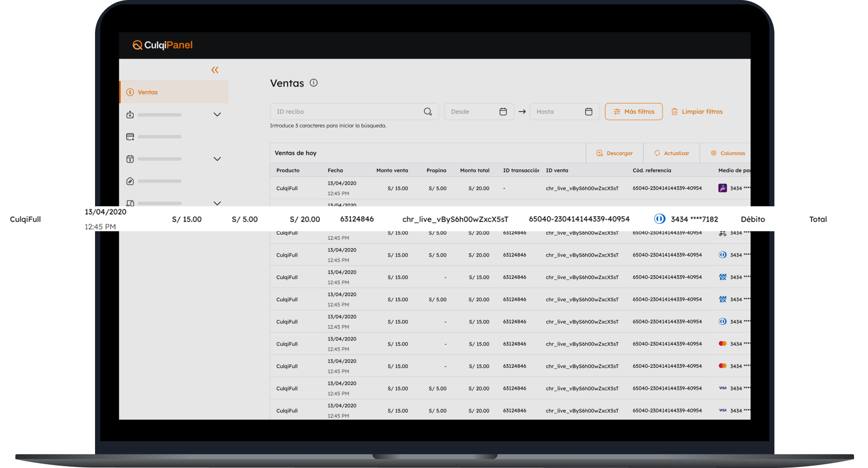Sort by the Monto total column header
Viewport: 868px width, 468px height.
[x=474, y=170]
